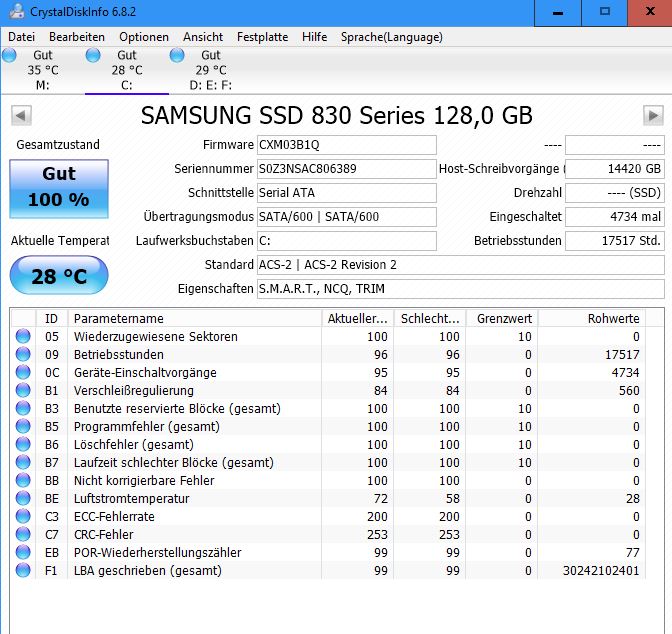
Task: Click the Schnittstelle field Serial ATA
Action: click(x=347, y=193)
